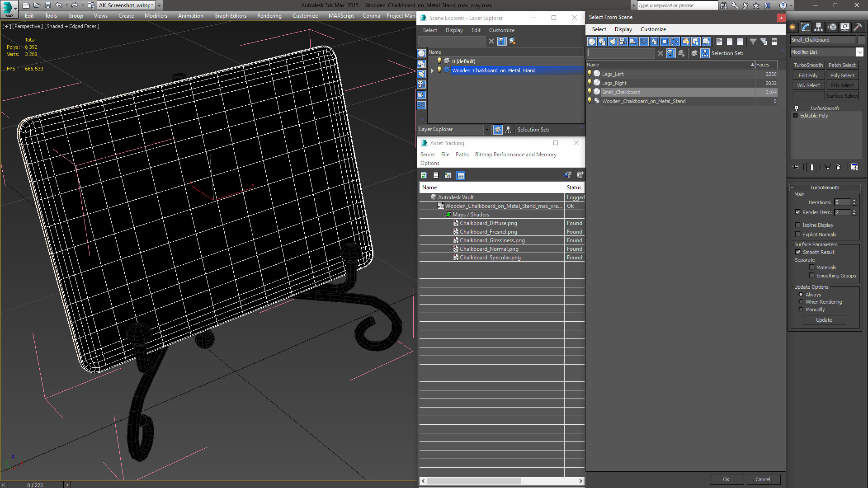Screen dimensions: 868x488
Task: Open the Layer Explorer dropdown arrow
Action: point(487,130)
